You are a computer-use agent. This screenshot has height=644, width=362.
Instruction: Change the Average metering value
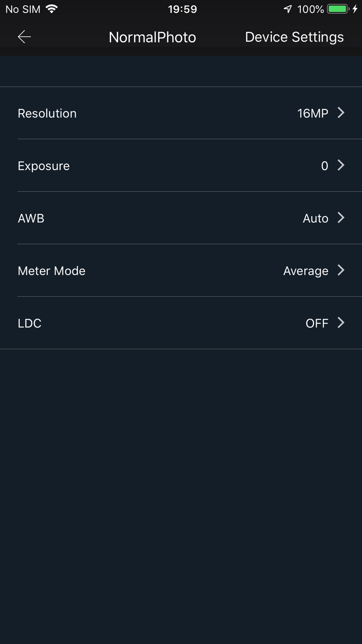click(306, 271)
